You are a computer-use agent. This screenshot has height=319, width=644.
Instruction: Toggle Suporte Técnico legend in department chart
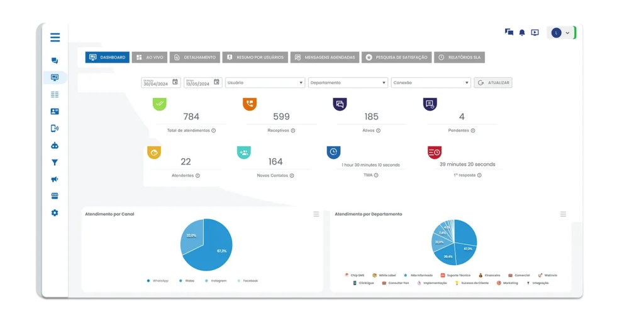tap(455, 275)
